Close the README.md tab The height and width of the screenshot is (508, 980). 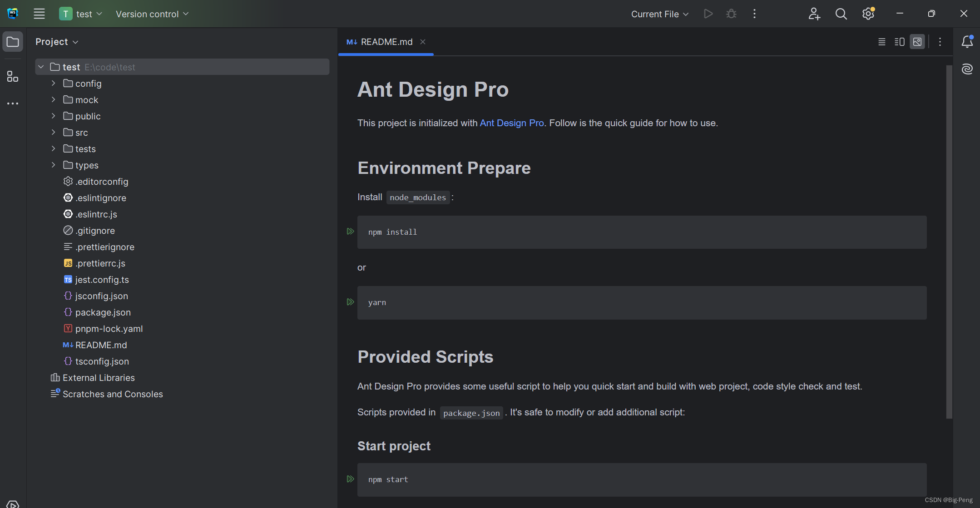pos(423,42)
